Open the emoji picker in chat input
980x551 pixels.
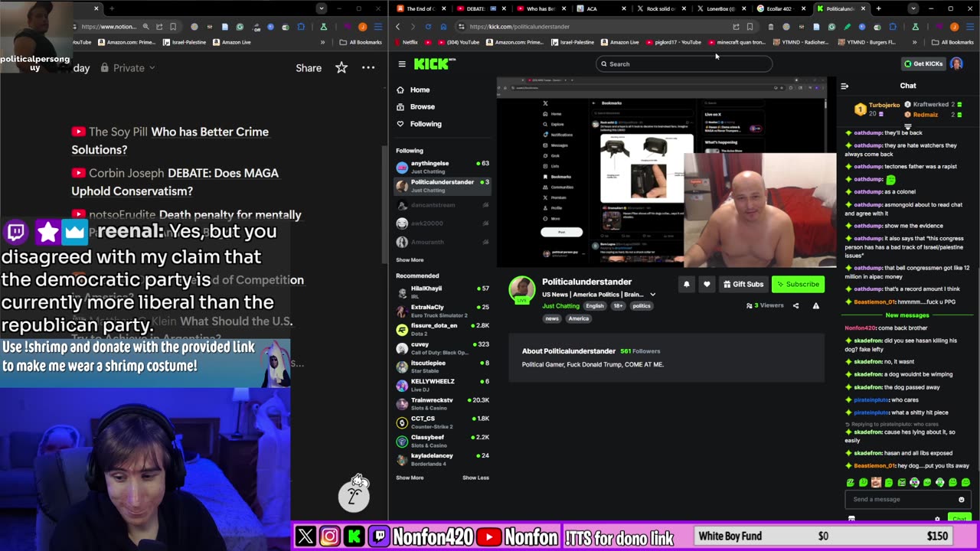(962, 500)
